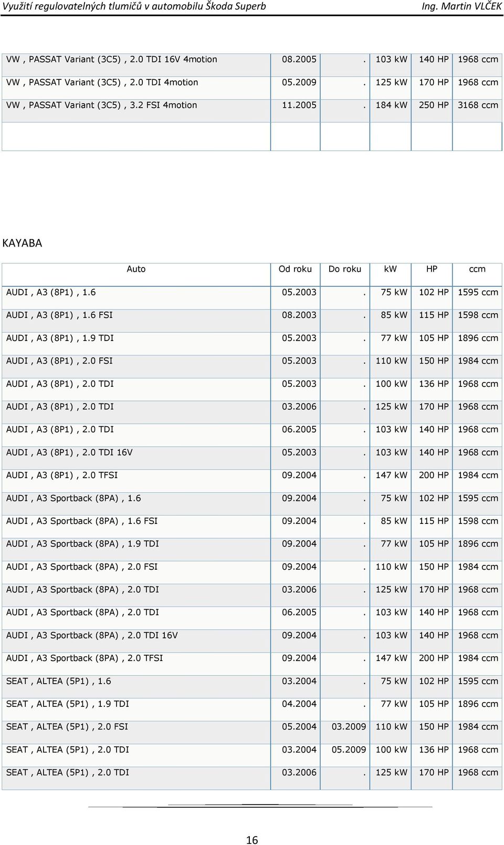The height and width of the screenshot is (845, 504).
Task: Click the date 11.2005
Action: [299, 105]
